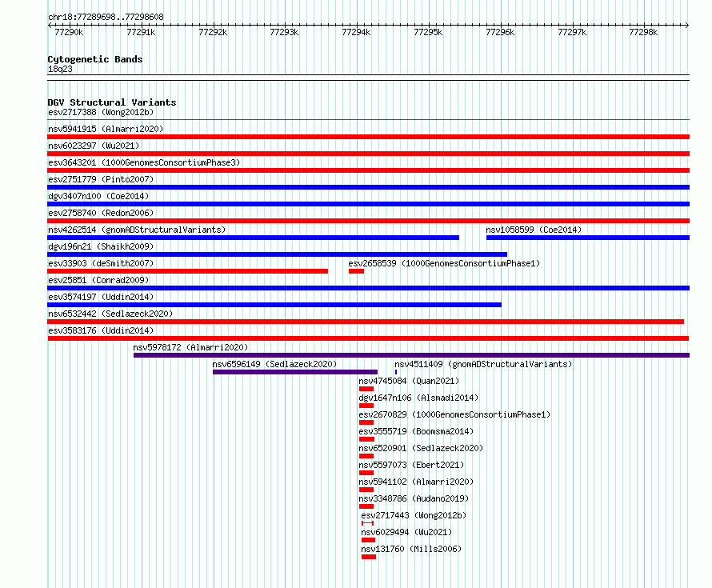Open nsv5978172 (Almarri2020) label

[190, 347]
